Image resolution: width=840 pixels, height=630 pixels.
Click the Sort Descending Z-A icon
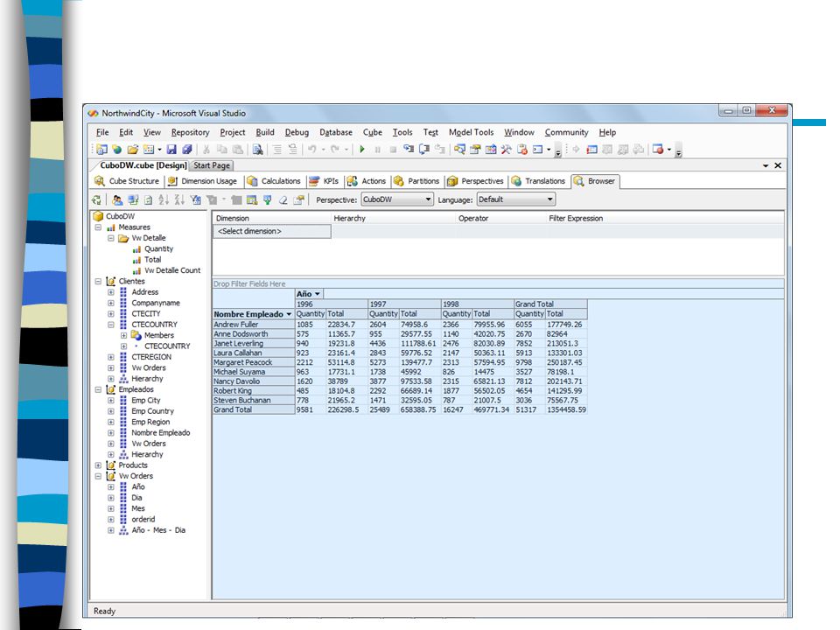(179, 199)
